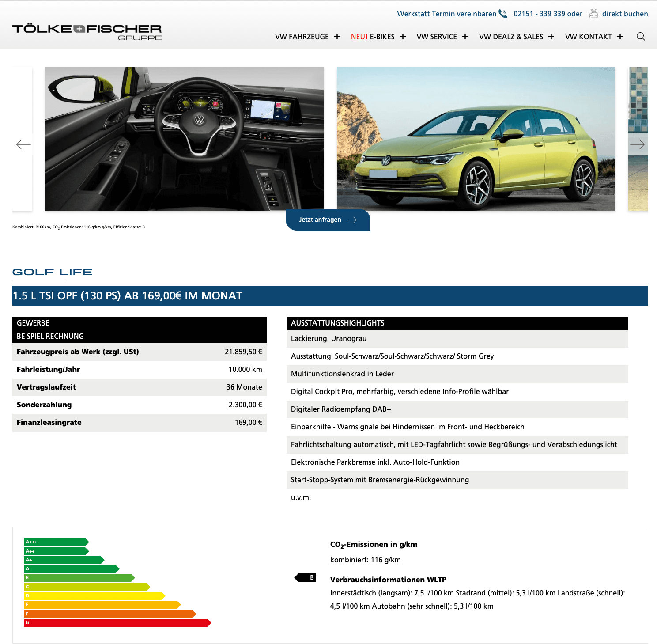Open the VW KONTAKT menu

pyautogui.click(x=589, y=37)
